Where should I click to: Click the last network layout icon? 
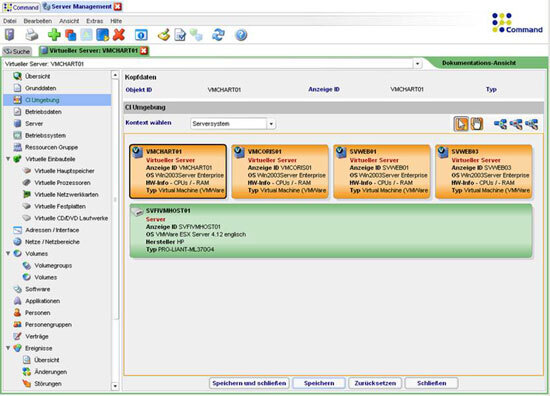531,124
